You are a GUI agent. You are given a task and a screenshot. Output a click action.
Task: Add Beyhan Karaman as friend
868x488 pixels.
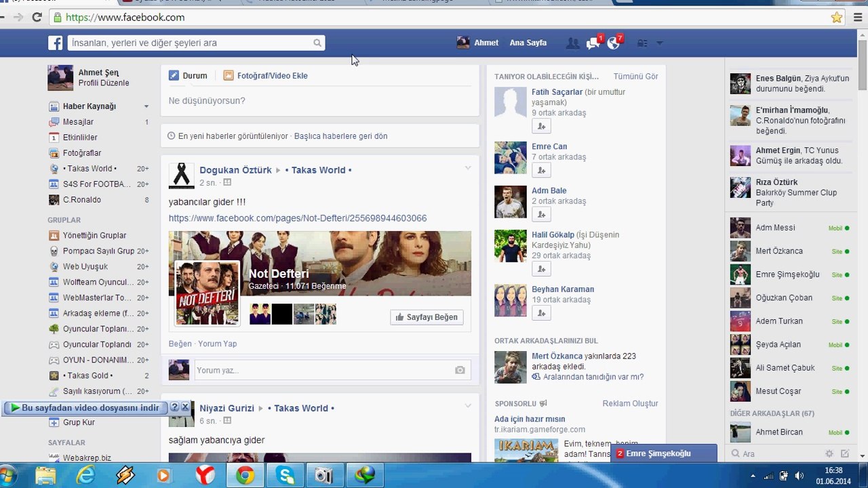tap(541, 312)
